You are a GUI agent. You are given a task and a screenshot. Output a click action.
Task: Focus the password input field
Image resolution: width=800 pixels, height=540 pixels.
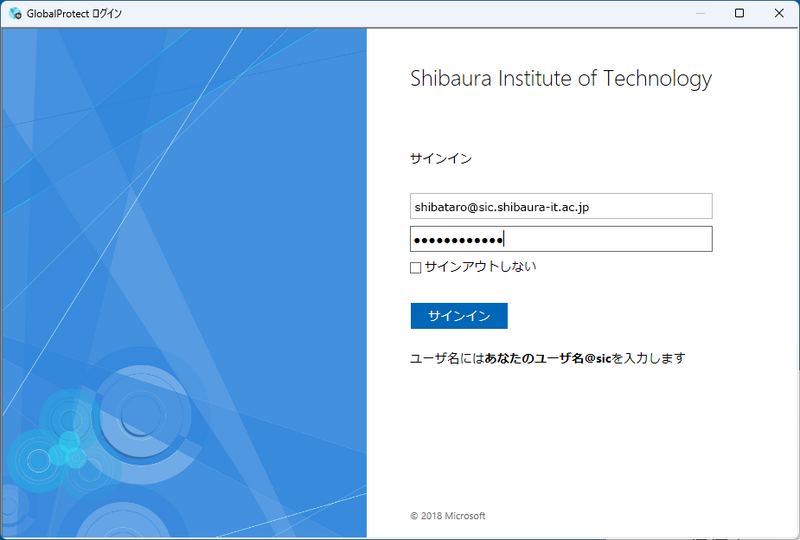click(561, 239)
